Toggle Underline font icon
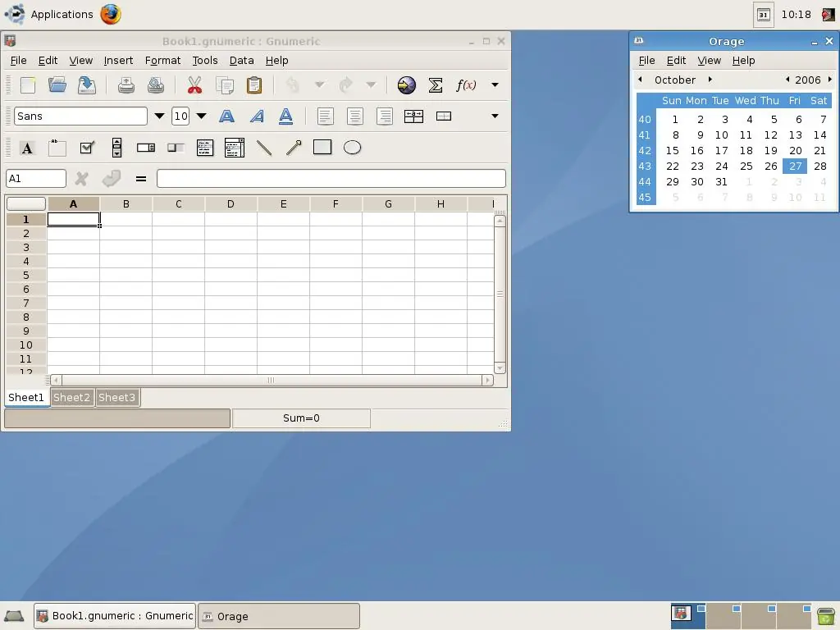This screenshot has height=630, width=840. coord(286,116)
